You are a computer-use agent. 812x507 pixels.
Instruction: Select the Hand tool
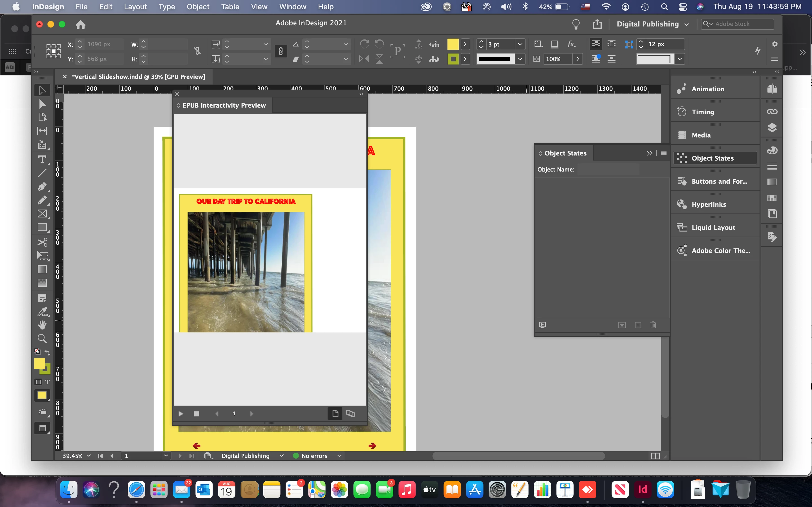[42, 324]
